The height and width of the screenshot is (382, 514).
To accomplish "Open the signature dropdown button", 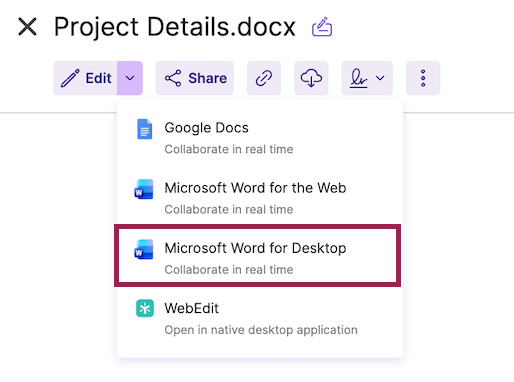I will (367, 78).
